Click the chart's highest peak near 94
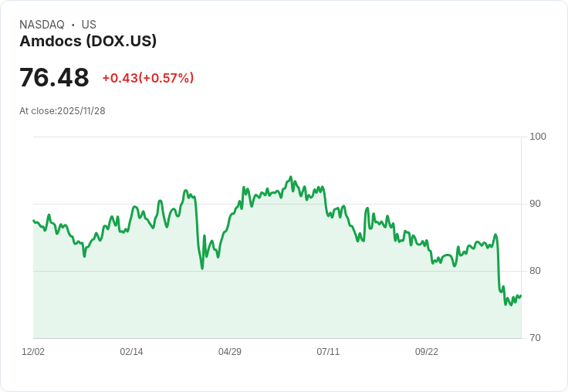The image size is (568, 392). tap(290, 177)
